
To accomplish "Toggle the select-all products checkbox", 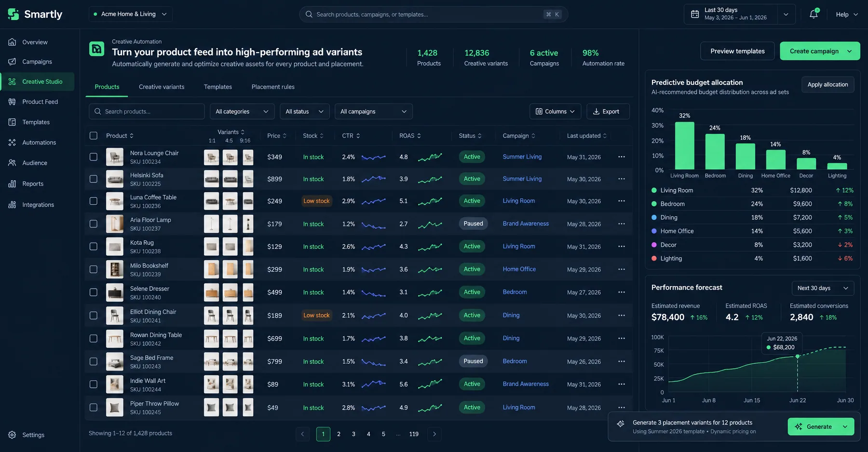I will [94, 136].
